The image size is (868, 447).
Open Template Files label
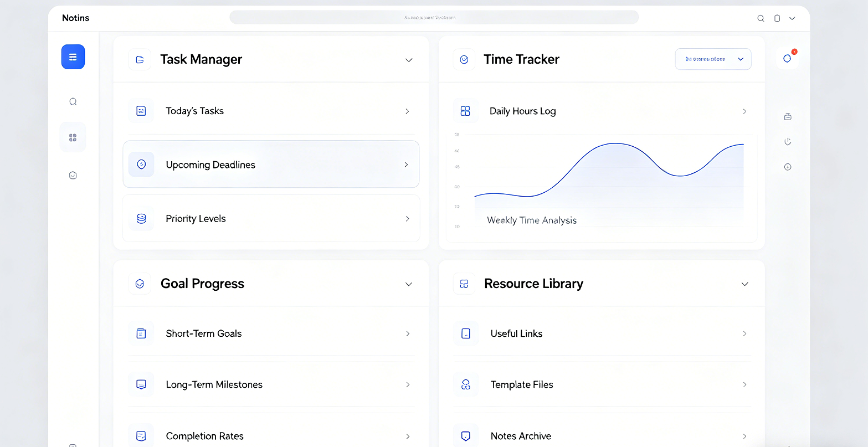tap(522, 384)
